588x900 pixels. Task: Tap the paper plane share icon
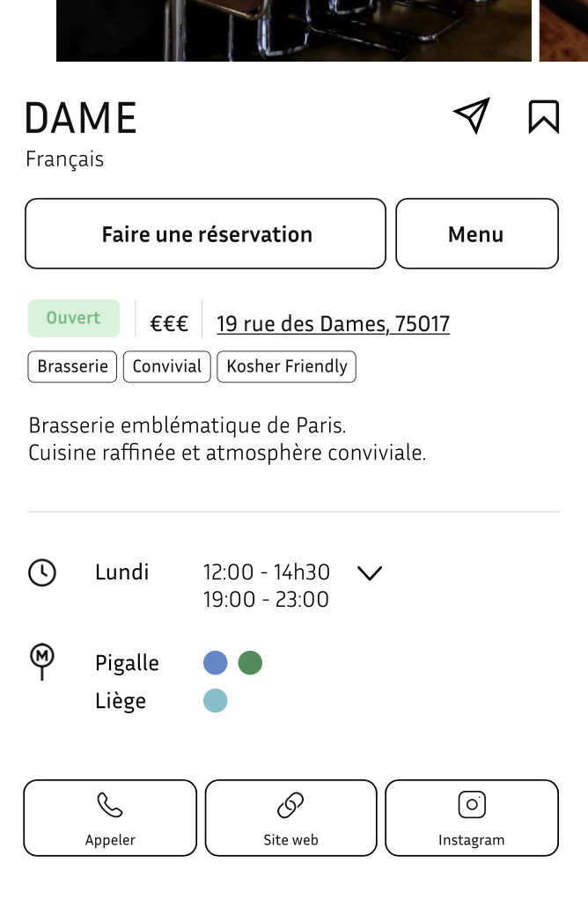click(472, 115)
